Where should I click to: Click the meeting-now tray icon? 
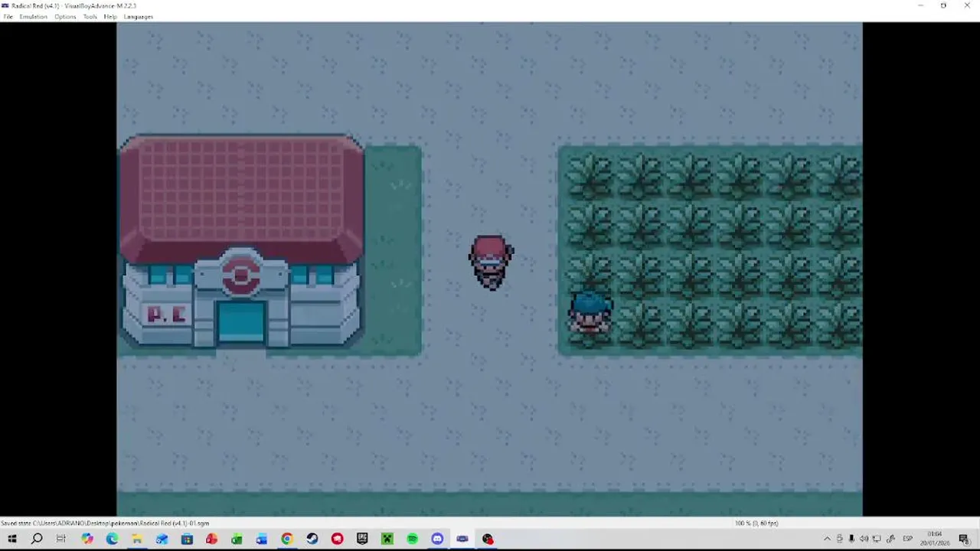[x=840, y=539]
